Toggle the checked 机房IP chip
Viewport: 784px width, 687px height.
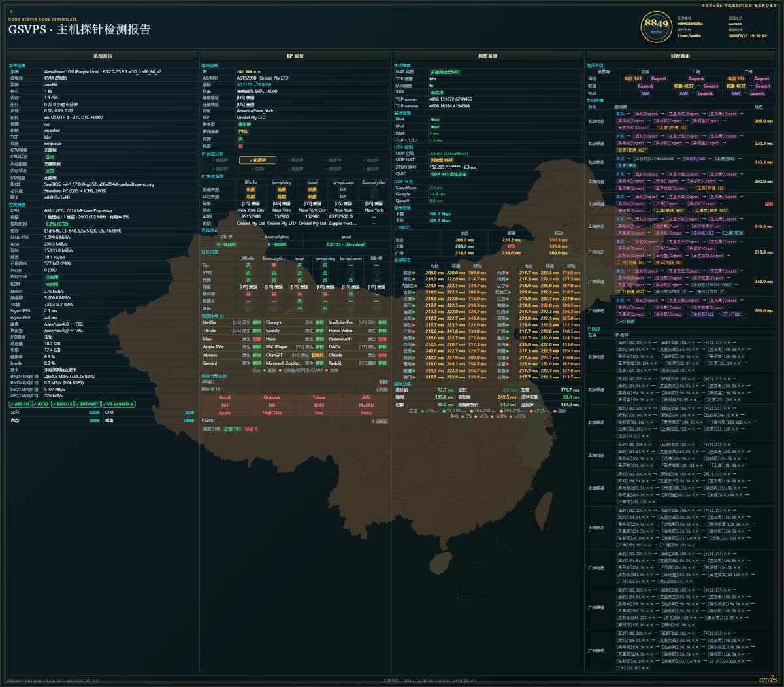click(x=257, y=160)
